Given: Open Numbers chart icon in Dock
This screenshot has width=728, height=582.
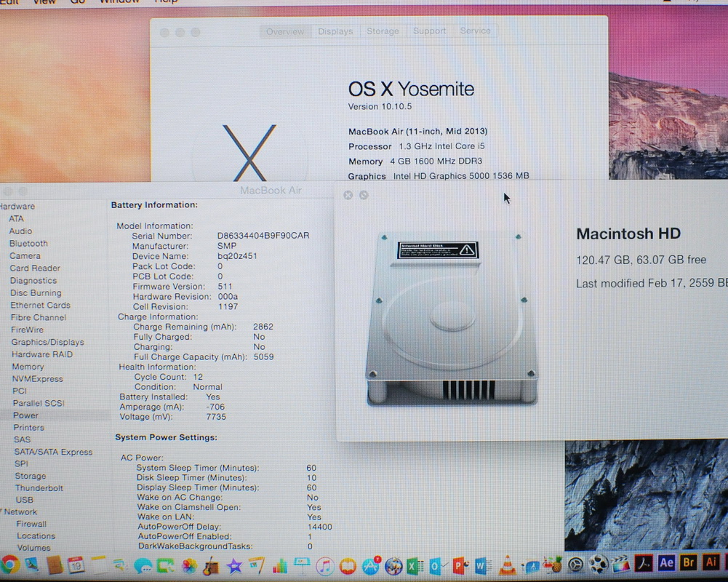Looking at the screenshot, I should point(279,566).
